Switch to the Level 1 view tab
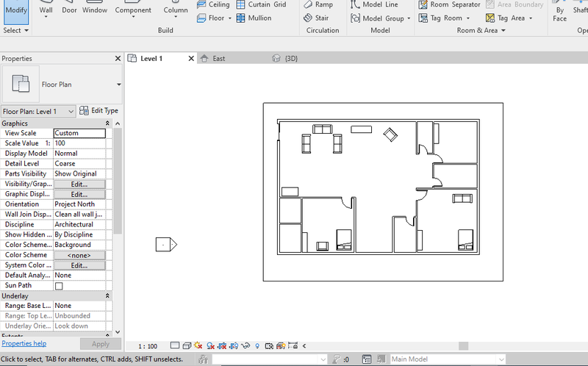 pyautogui.click(x=151, y=59)
